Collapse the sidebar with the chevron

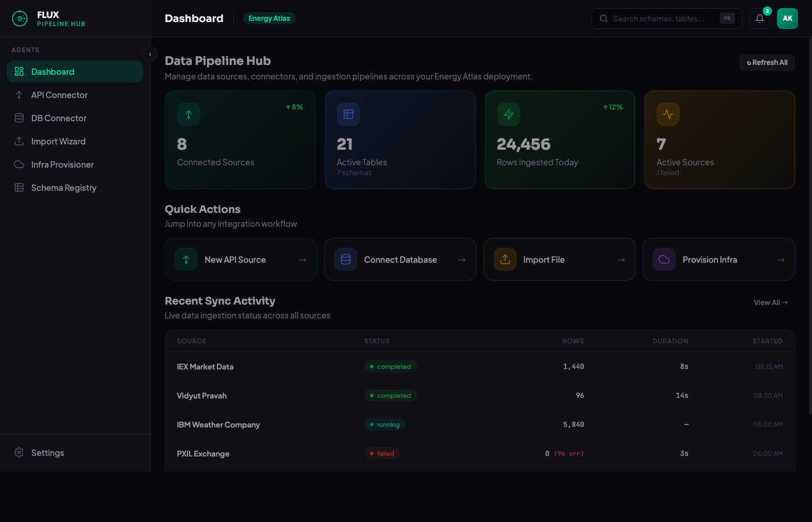(150, 54)
